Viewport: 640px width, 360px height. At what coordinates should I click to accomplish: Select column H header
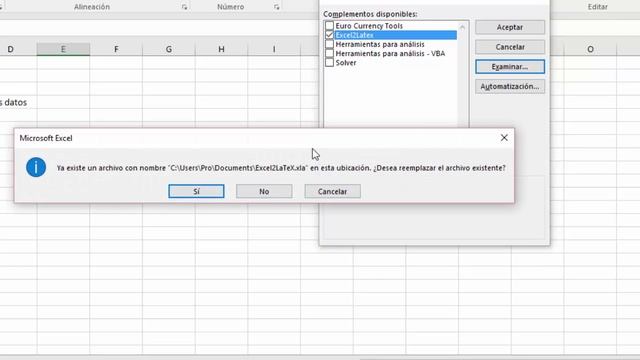pyautogui.click(x=221, y=49)
